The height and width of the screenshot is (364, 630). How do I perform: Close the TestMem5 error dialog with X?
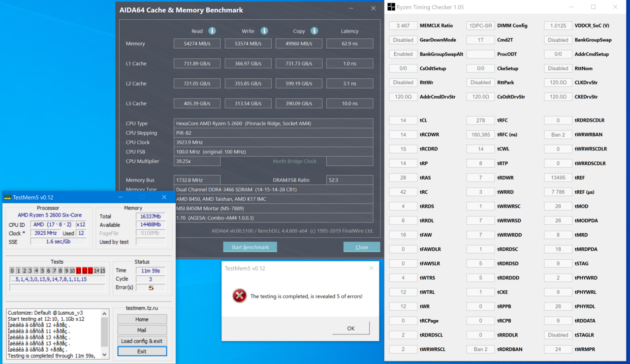click(x=371, y=268)
